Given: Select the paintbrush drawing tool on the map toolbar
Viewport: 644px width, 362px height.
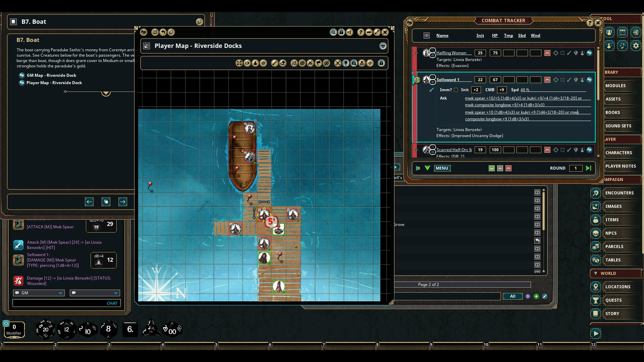Looking at the screenshot, I should (274, 63).
